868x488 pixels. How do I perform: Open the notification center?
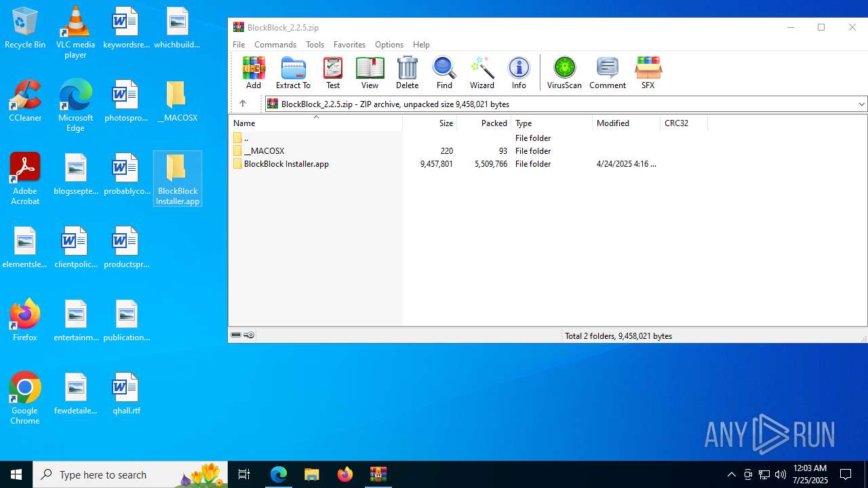tap(846, 474)
